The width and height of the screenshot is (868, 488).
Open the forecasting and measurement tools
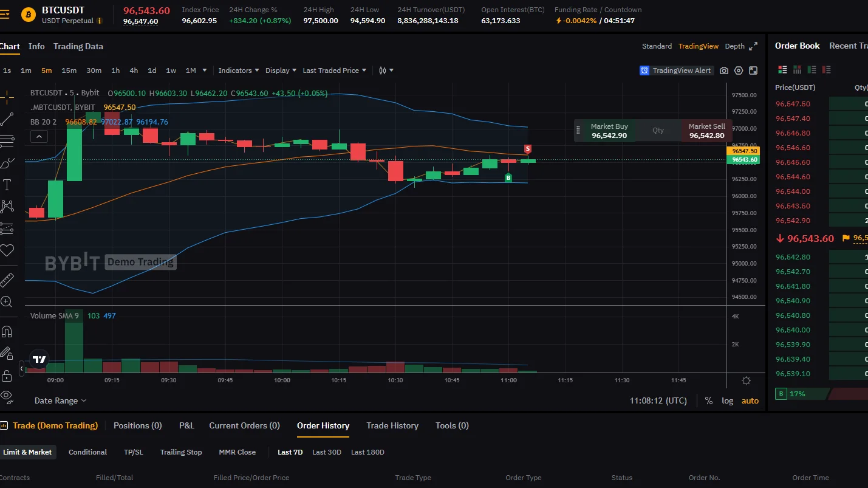pos(7,229)
